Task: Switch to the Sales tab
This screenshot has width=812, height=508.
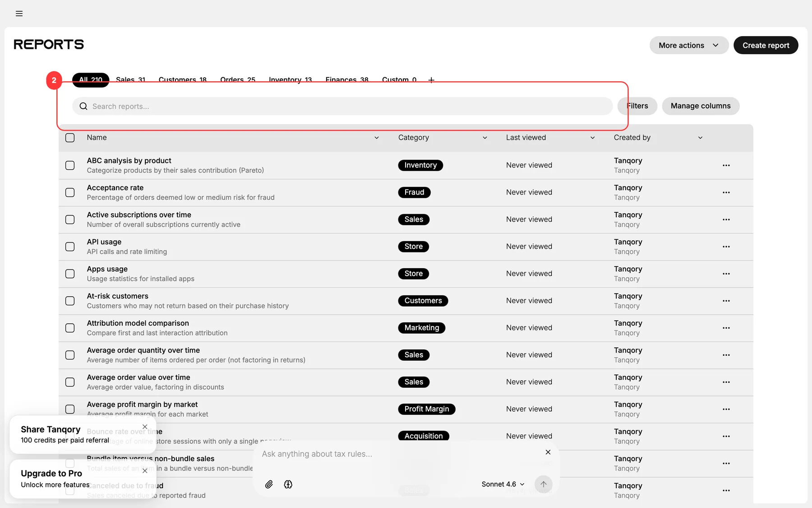Action: coord(130,80)
